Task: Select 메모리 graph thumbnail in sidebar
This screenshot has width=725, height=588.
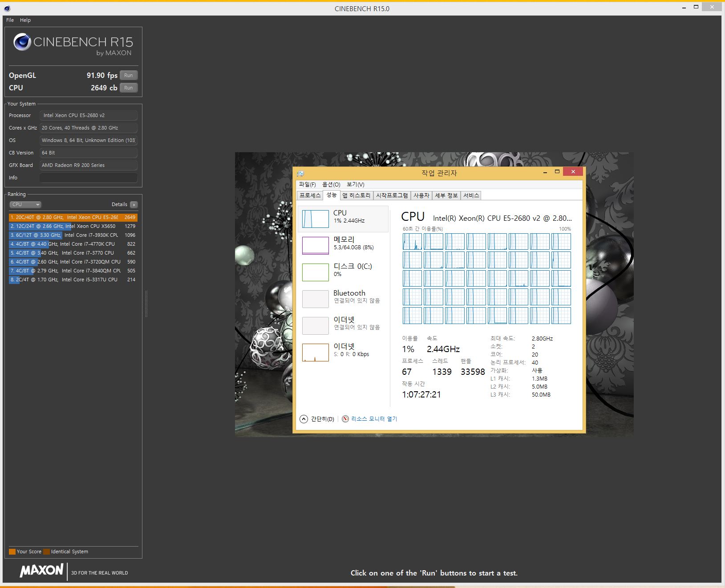Action: point(316,245)
